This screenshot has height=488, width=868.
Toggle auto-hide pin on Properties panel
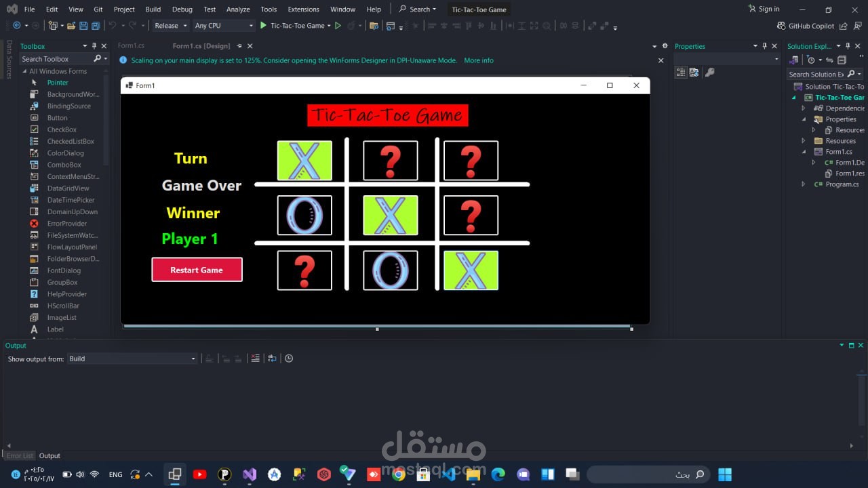764,46
